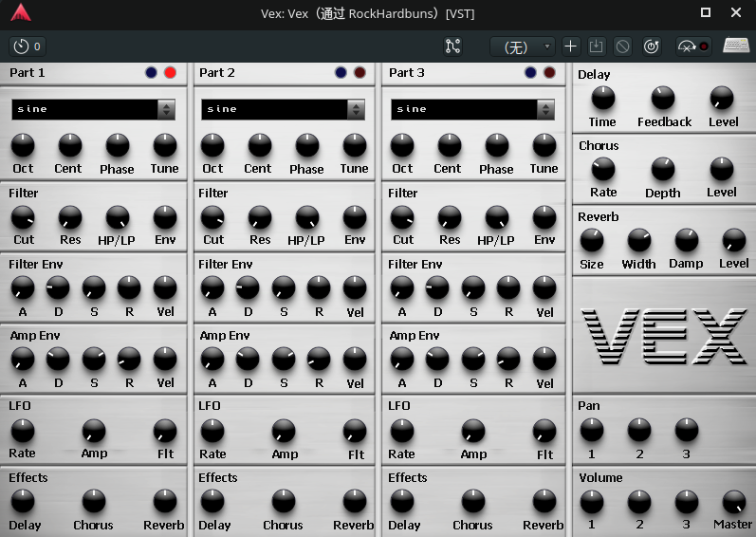
Task: Open the preset dropdown showing (无)
Action: point(522,46)
